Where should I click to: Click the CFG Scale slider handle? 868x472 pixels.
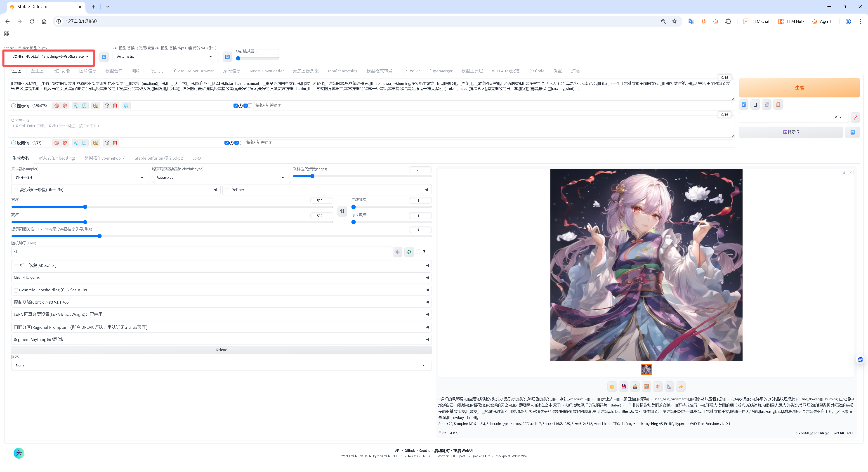click(x=99, y=236)
